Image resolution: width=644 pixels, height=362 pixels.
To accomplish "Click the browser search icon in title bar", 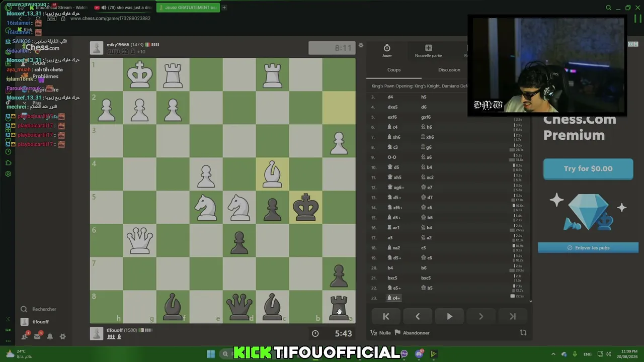I will [x=608, y=8].
